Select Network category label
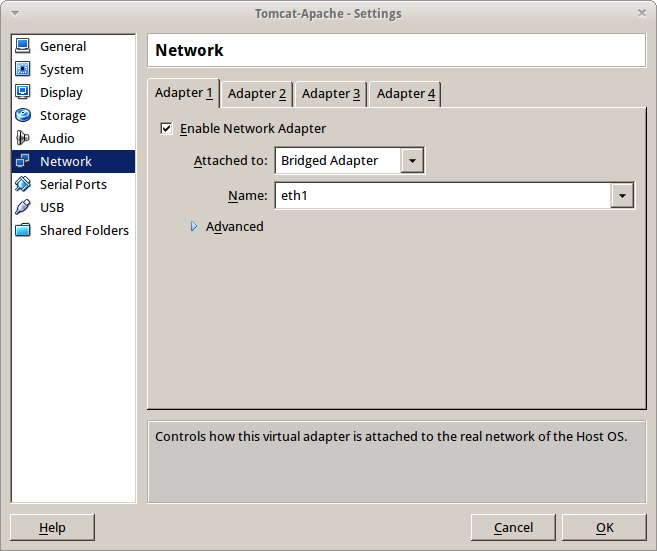Viewport: 657px width, 551px height. click(x=66, y=161)
